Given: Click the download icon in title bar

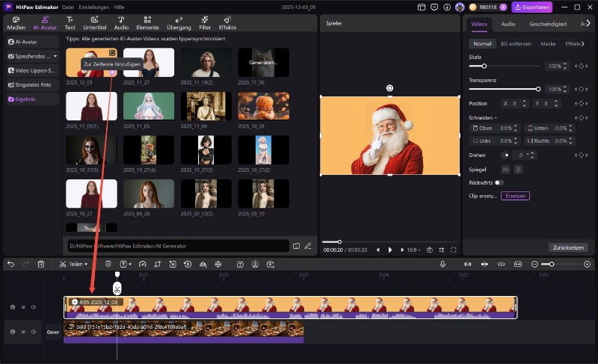Looking at the screenshot, I should (447, 7).
